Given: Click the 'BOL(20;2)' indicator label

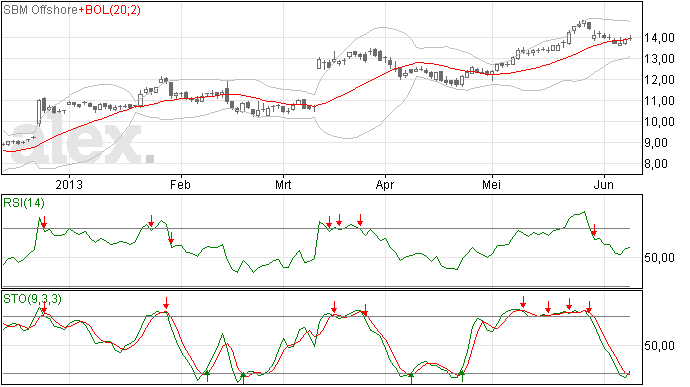Looking at the screenshot, I should 113,10.
